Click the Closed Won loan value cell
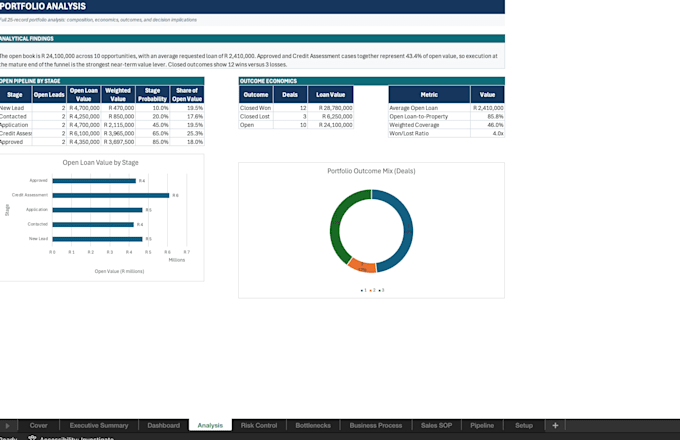The width and height of the screenshot is (680, 440). [330, 108]
